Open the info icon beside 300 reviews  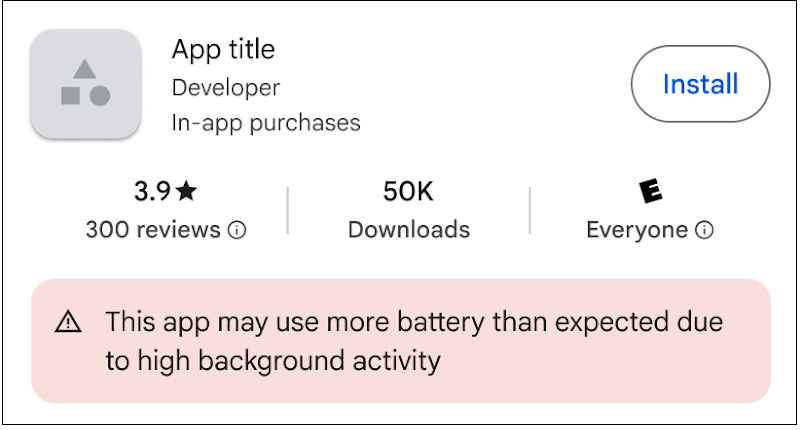237,230
